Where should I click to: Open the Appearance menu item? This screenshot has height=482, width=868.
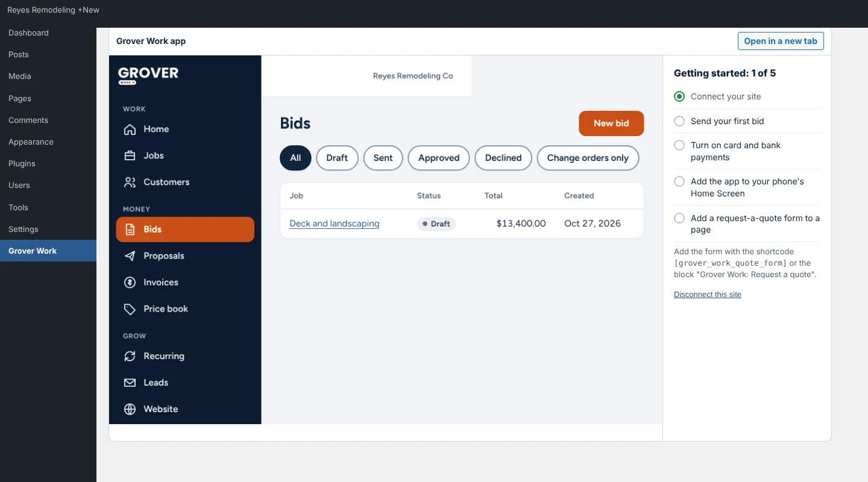coord(48,142)
